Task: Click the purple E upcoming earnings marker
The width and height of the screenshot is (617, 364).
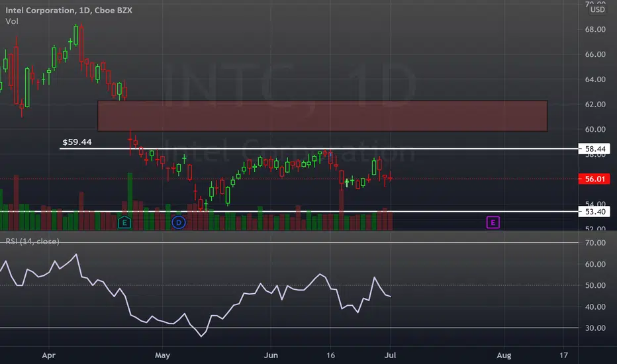Action: 493,222
